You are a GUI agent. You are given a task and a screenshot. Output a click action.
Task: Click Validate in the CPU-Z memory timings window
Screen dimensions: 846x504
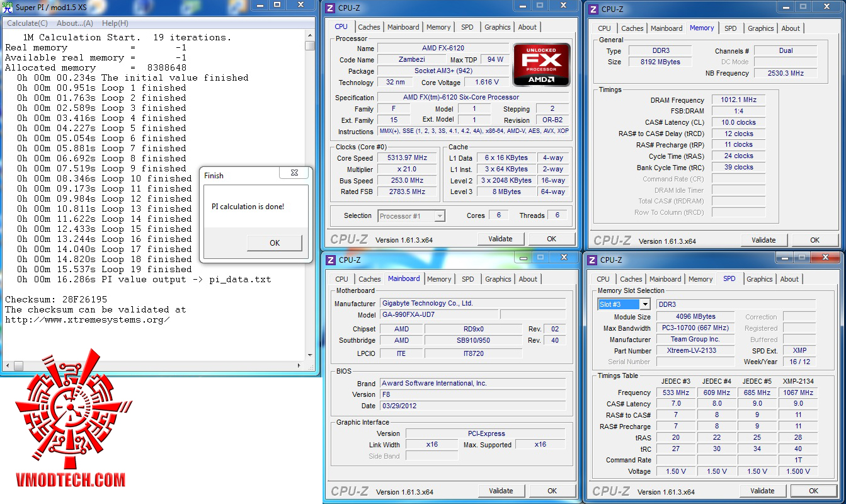pos(763,240)
